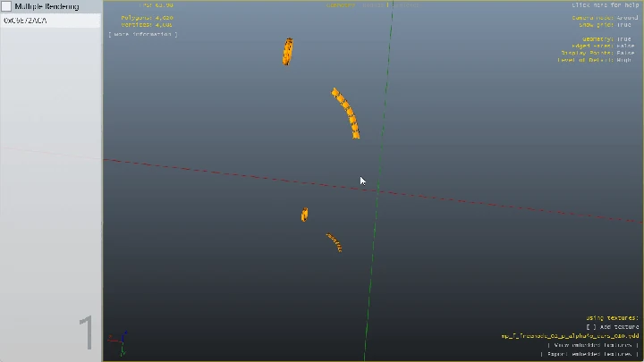Click Export embedded textures
Viewport: 644px width, 362px height.
[589, 354]
